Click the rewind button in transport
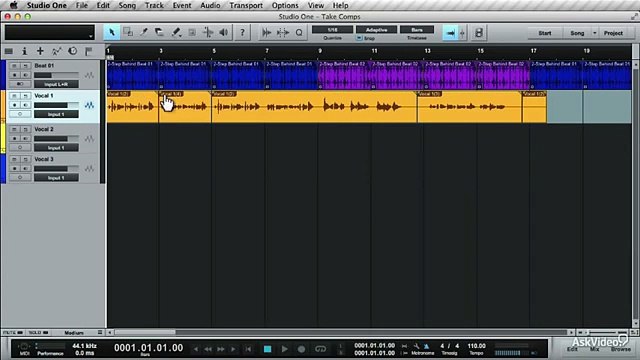The height and width of the screenshot is (360, 640). [208, 349]
